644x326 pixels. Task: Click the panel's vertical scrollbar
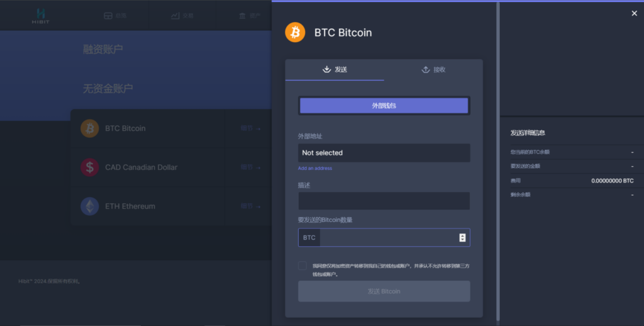(x=498, y=161)
